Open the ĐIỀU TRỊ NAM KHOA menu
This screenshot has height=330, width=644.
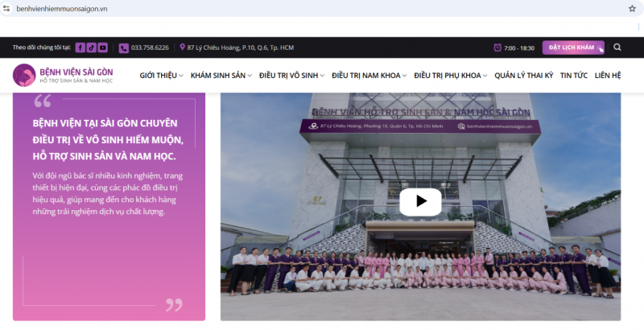(x=366, y=76)
